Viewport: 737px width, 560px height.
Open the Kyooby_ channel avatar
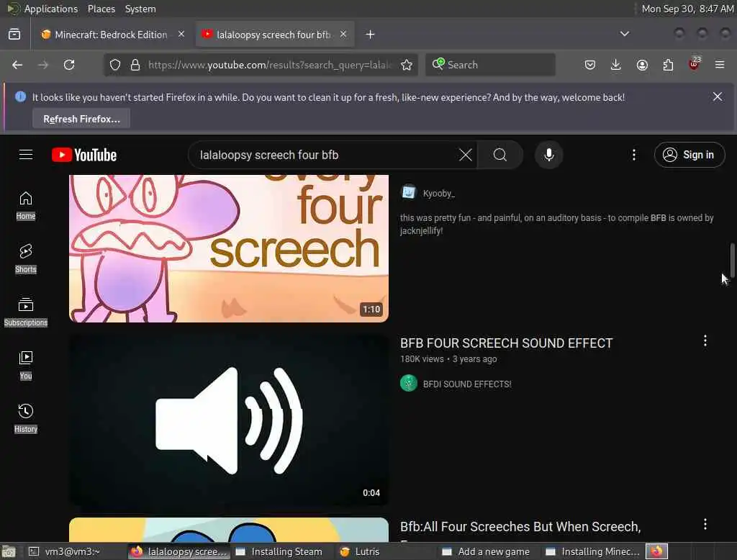[x=409, y=192]
